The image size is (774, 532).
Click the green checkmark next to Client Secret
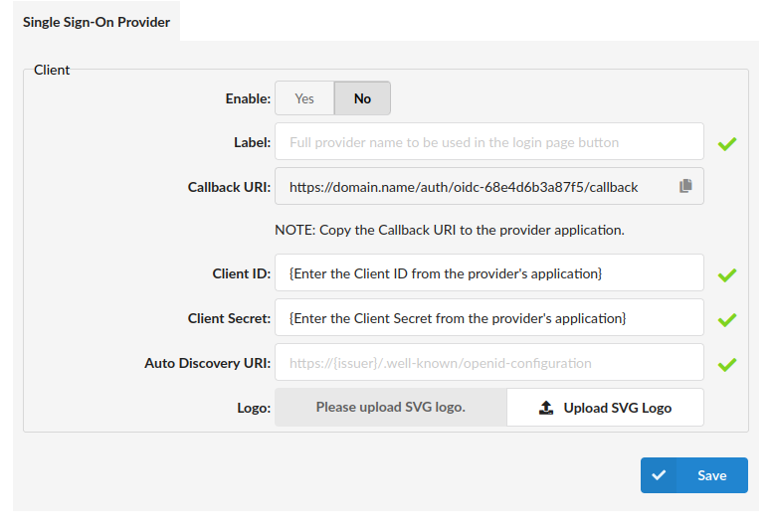727,320
